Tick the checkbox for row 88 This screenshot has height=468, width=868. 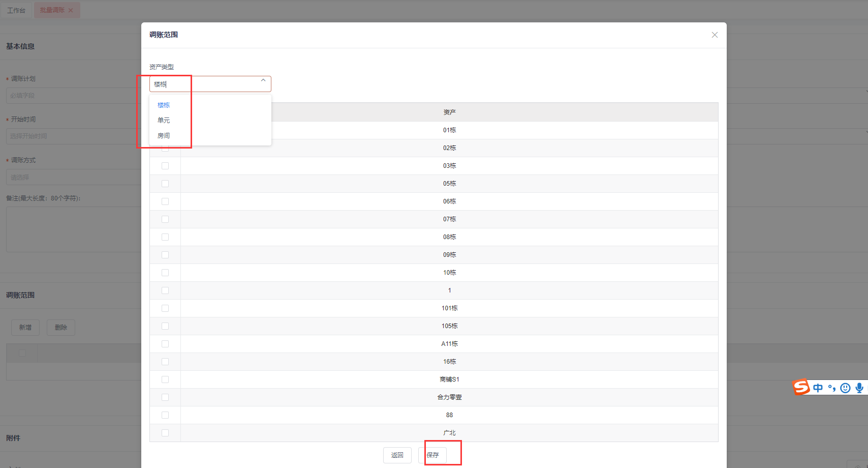point(165,415)
